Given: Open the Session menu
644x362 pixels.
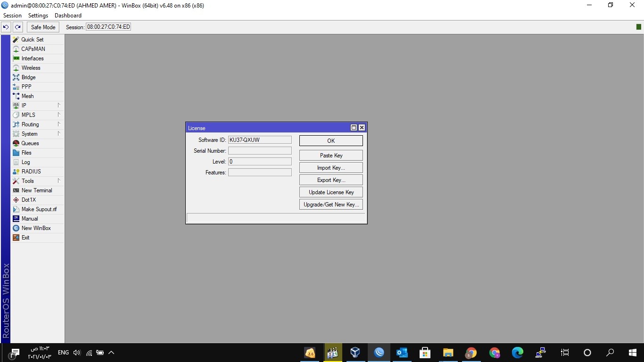Looking at the screenshot, I should [x=13, y=16].
